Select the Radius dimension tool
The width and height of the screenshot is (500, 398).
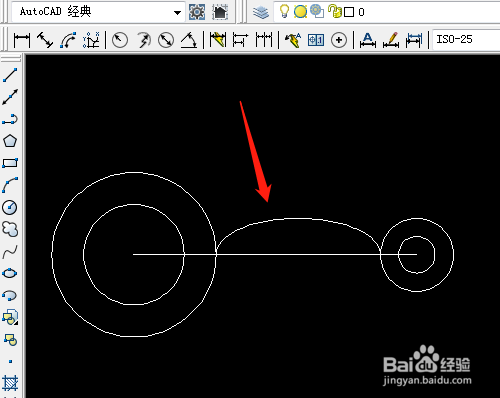[x=120, y=40]
